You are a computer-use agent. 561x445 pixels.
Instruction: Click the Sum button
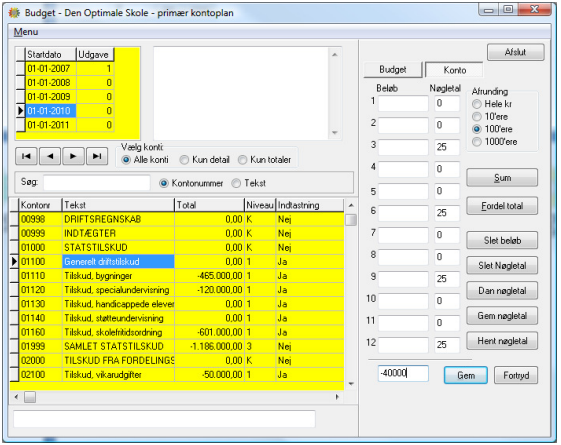(502, 178)
